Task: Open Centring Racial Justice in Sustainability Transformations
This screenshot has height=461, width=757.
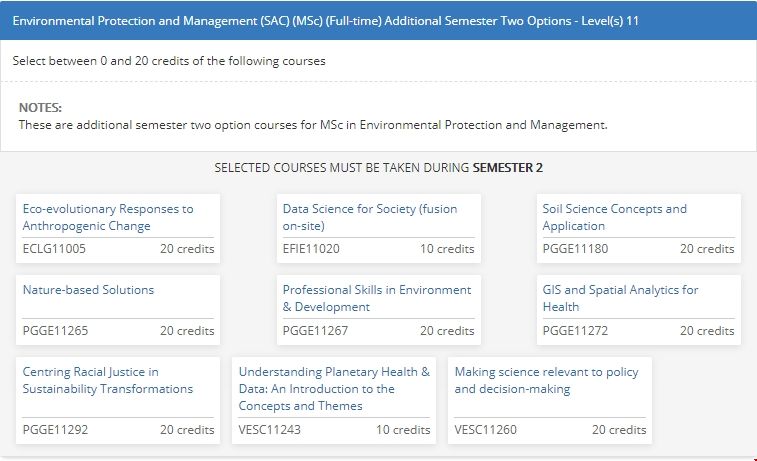Action: 107,380
